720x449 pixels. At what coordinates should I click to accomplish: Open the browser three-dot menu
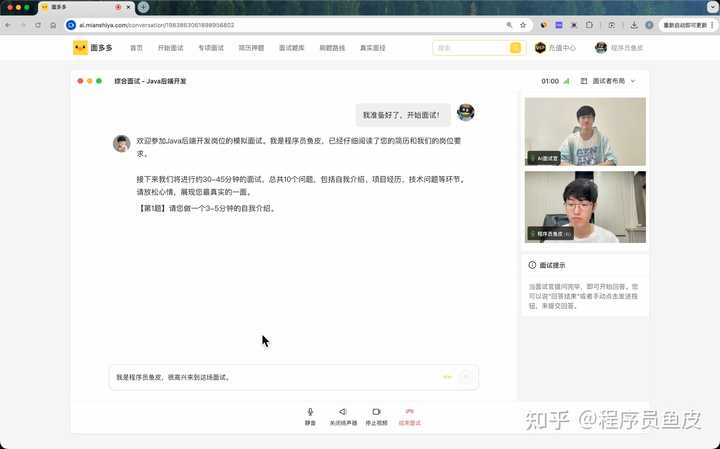pyautogui.click(x=713, y=25)
